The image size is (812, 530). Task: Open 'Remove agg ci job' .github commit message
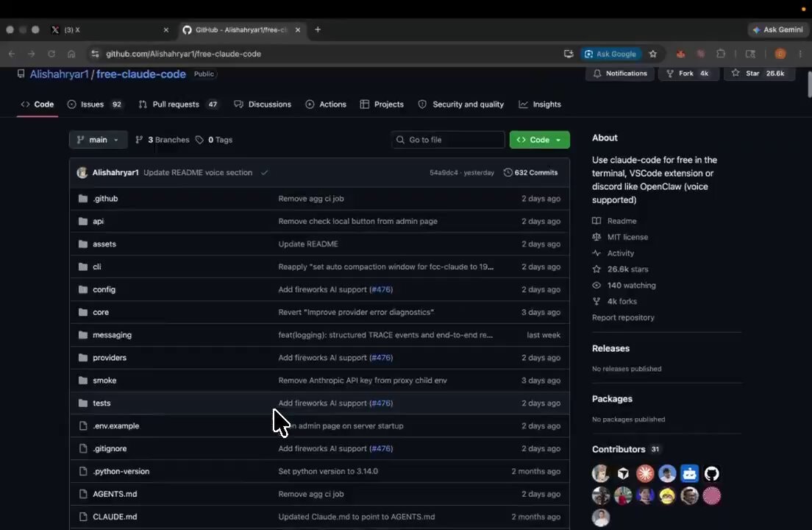click(x=310, y=199)
